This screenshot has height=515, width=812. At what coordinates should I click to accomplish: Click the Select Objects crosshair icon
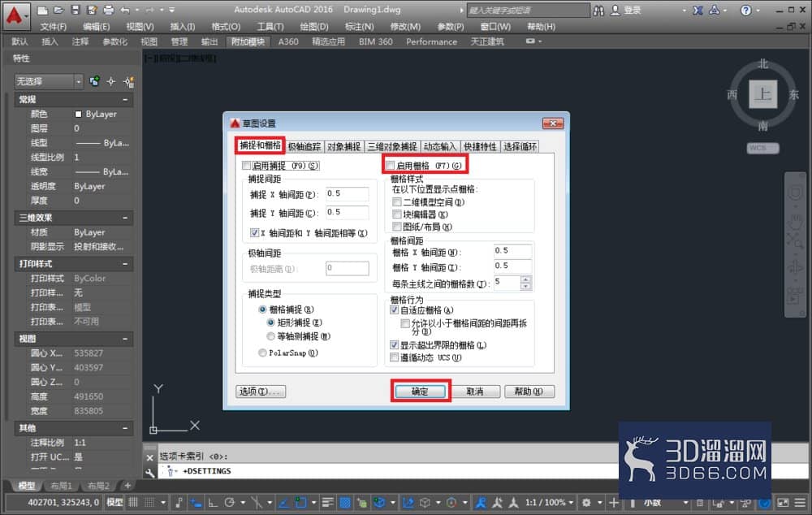point(110,81)
